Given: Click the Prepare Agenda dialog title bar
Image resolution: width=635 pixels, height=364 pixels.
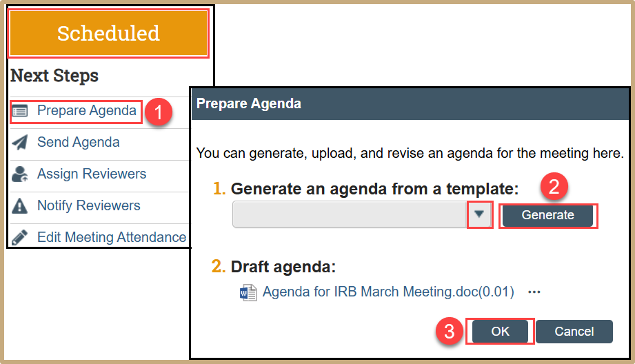Looking at the screenshot, I should (x=411, y=104).
